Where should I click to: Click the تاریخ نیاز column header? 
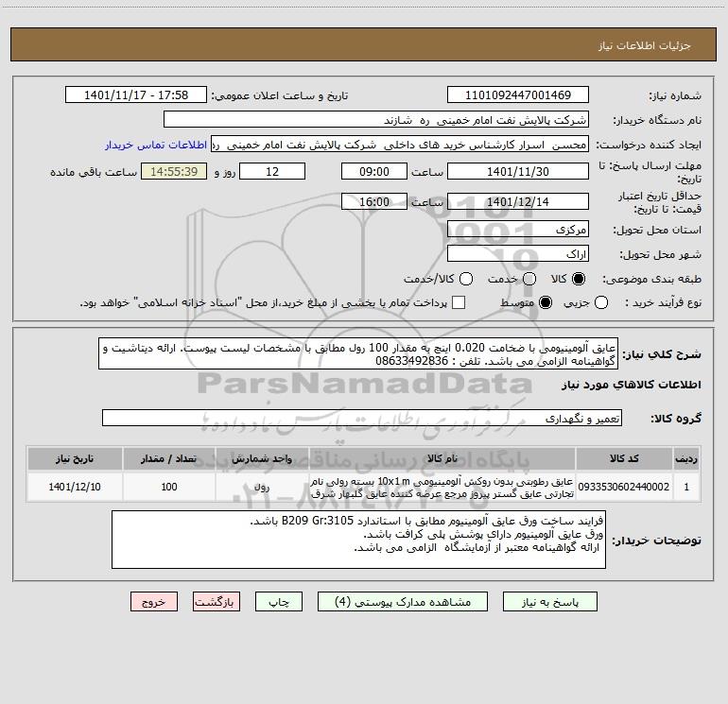click(x=75, y=458)
